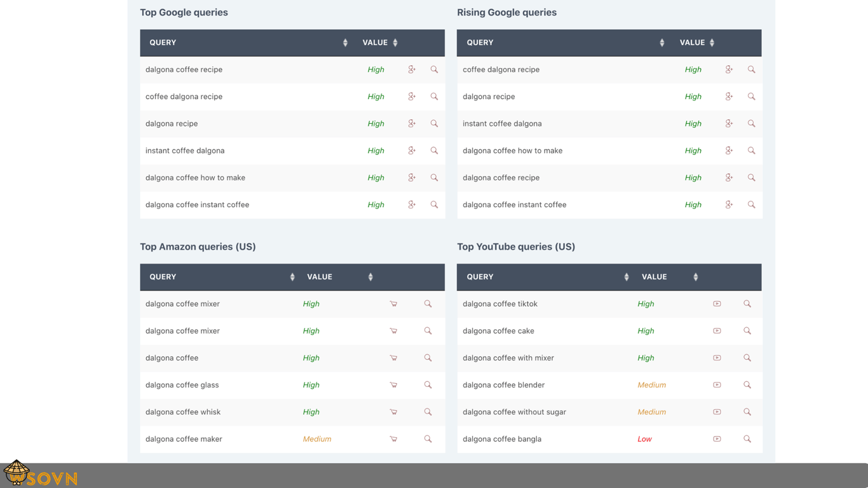The height and width of the screenshot is (488, 868).
Task: Click cart icon for 'dalgona coffee whisk'
Action: [x=393, y=412]
